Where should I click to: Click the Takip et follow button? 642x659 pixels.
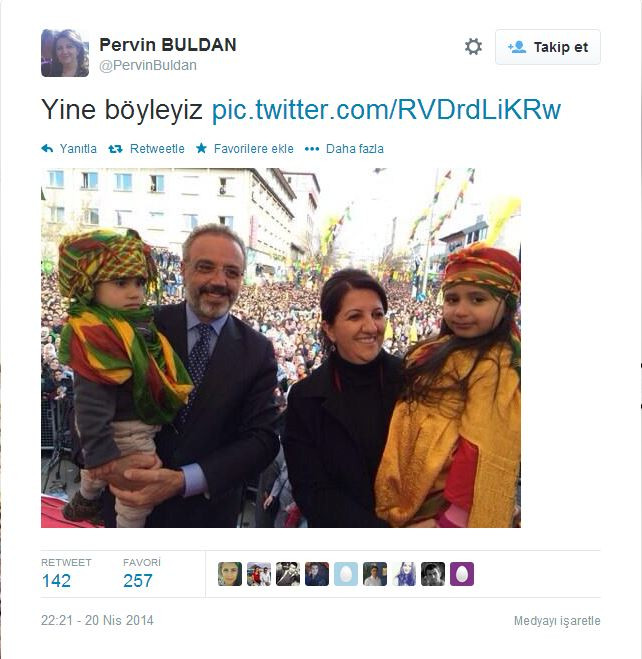547,47
